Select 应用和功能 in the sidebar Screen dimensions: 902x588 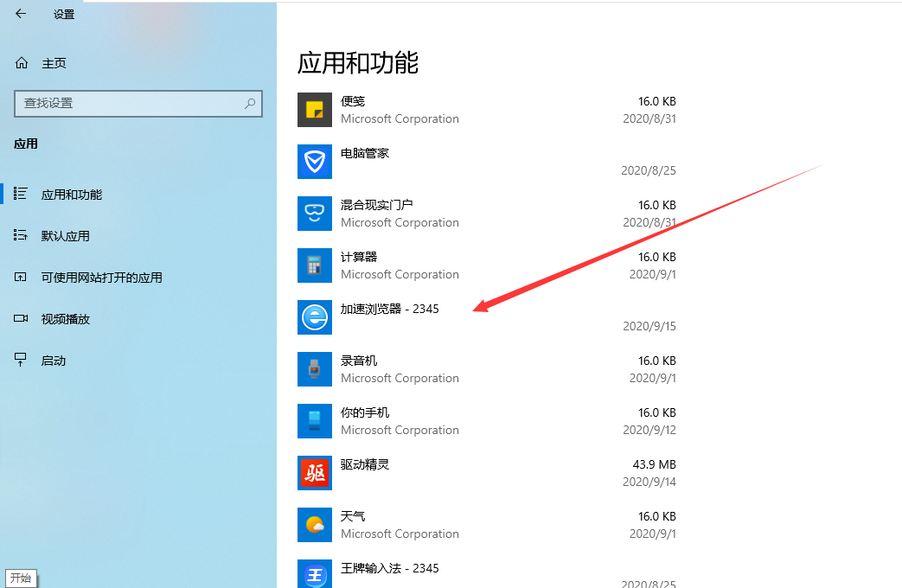point(72,195)
